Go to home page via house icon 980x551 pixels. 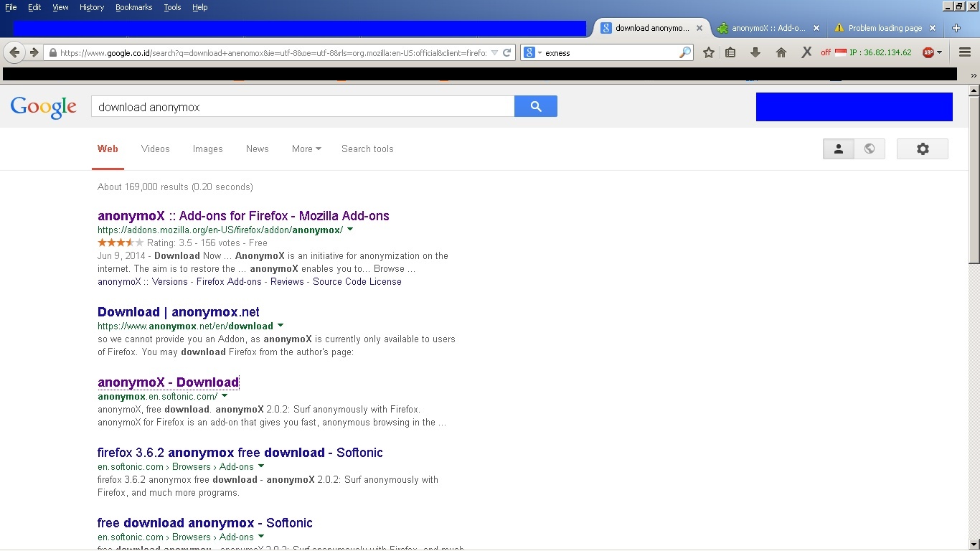click(x=781, y=52)
